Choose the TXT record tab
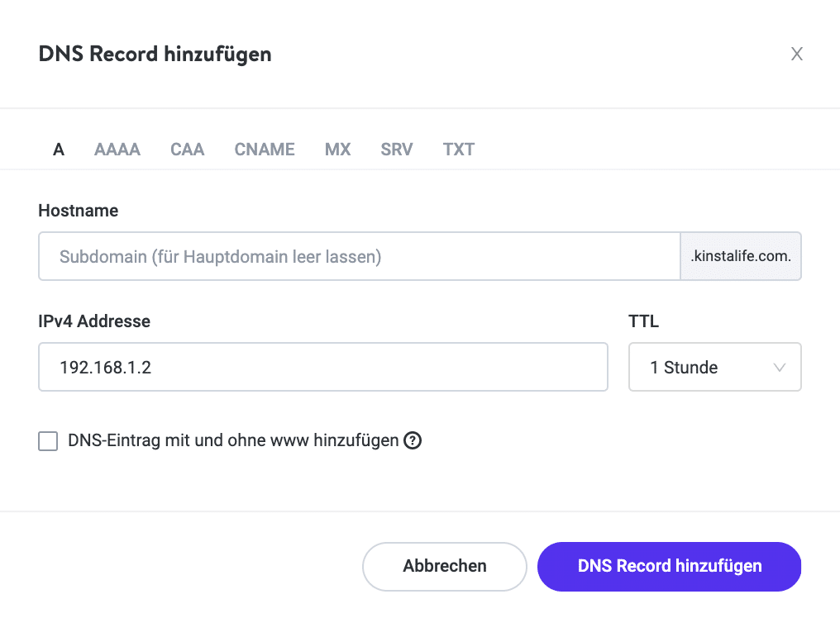This screenshot has height=618, width=840. pyautogui.click(x=459, y=150)
